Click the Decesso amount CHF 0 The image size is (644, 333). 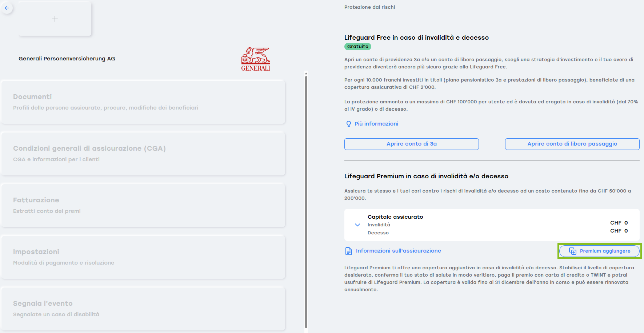point(619,231)
